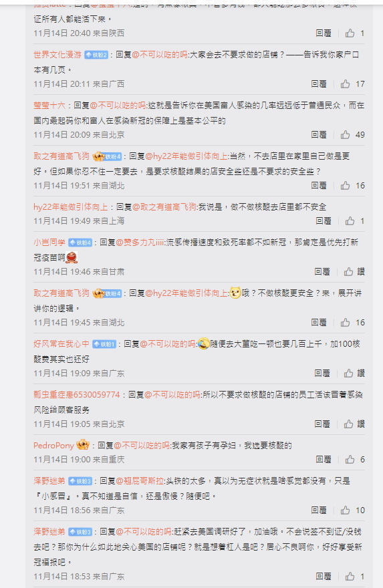Image resolution: width=383 pixels, height=588 pixels.
Task: Open the @赞多力丸iiii mention link
Action: pyautogui.click(x=140, y=243)
